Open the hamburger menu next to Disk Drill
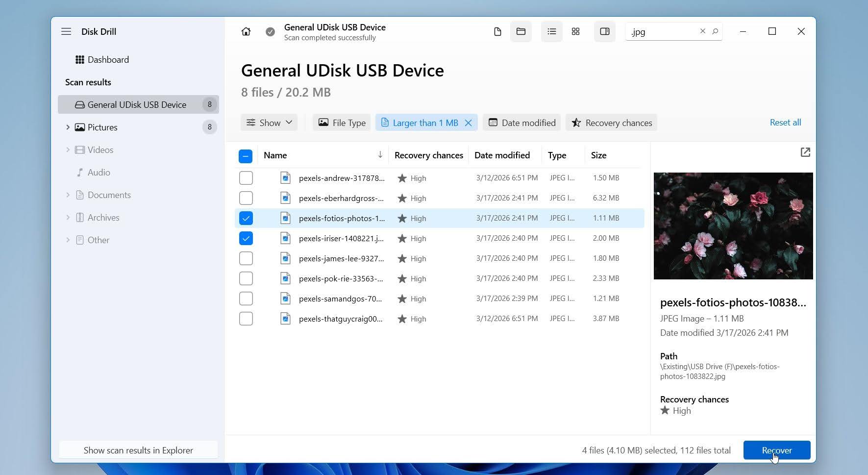Screen dimensions: 868x475 [66, 31]
